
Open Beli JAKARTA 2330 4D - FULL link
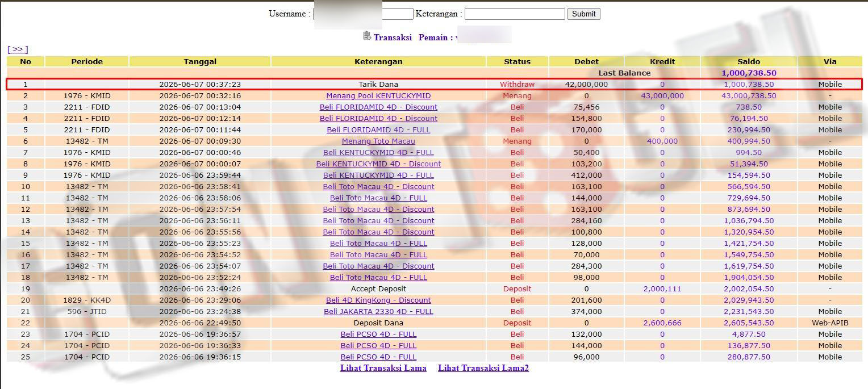(378, 311)
